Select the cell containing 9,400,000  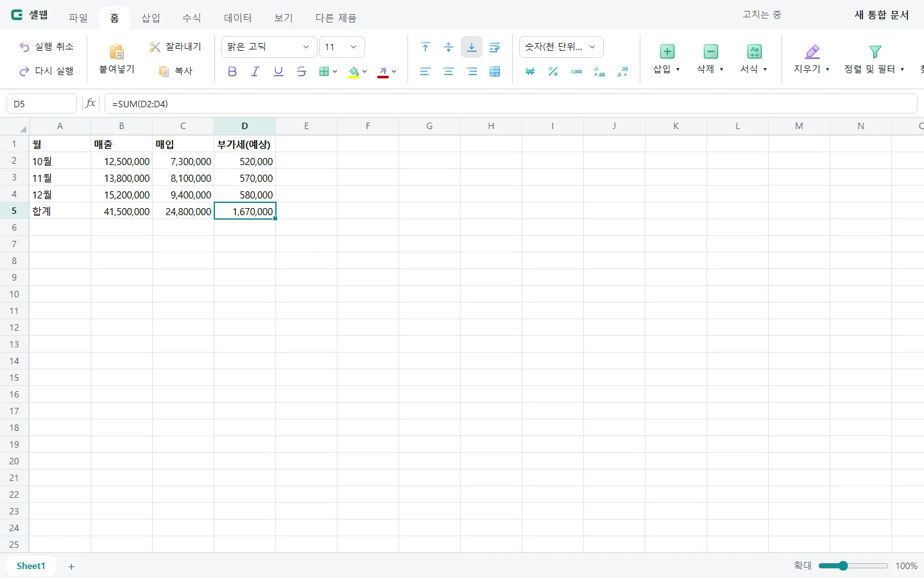[184, 195]
